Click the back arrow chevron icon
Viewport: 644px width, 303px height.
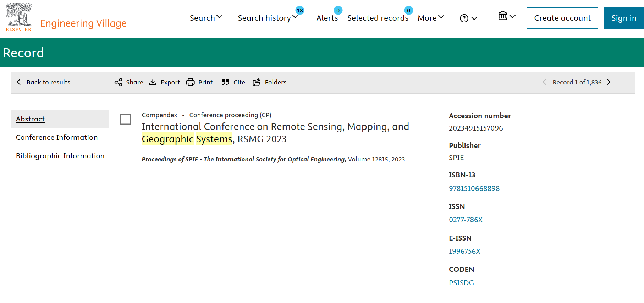tap(19, 82)
